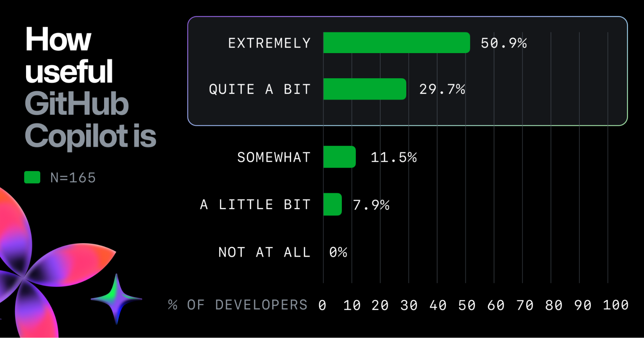Click the 0% value for NOT AT ALL

pos(338,252)
